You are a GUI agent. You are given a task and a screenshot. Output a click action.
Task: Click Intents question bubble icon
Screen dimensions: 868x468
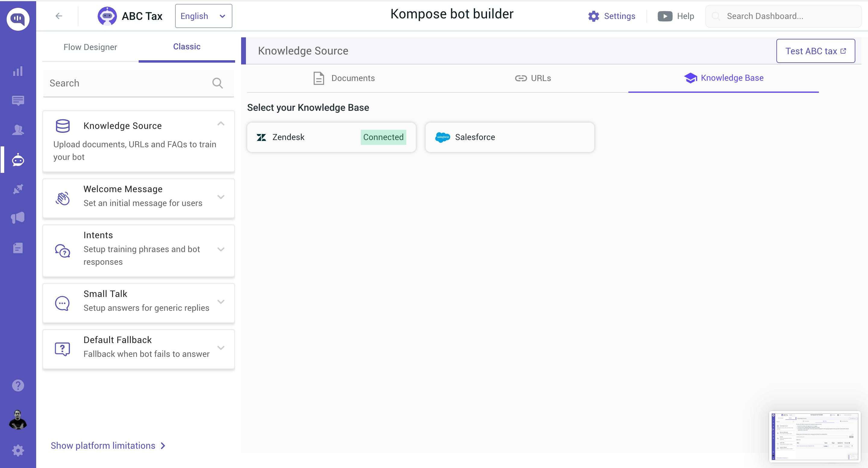tap(63, 251)
